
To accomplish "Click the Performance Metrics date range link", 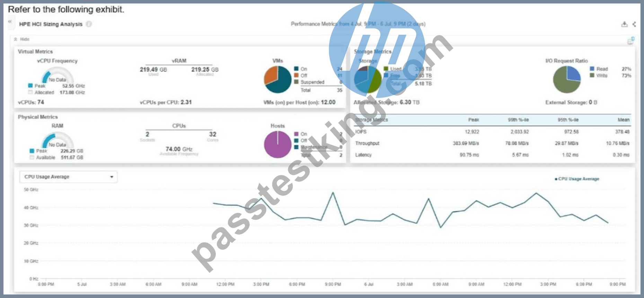I will [382, 24].
